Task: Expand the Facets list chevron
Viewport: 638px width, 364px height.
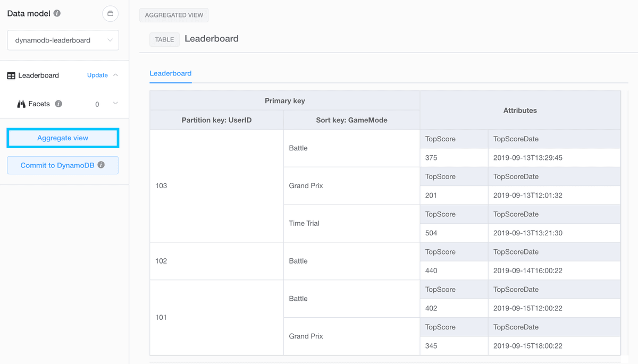Action: pyautogui.click(x=115, y=104)
